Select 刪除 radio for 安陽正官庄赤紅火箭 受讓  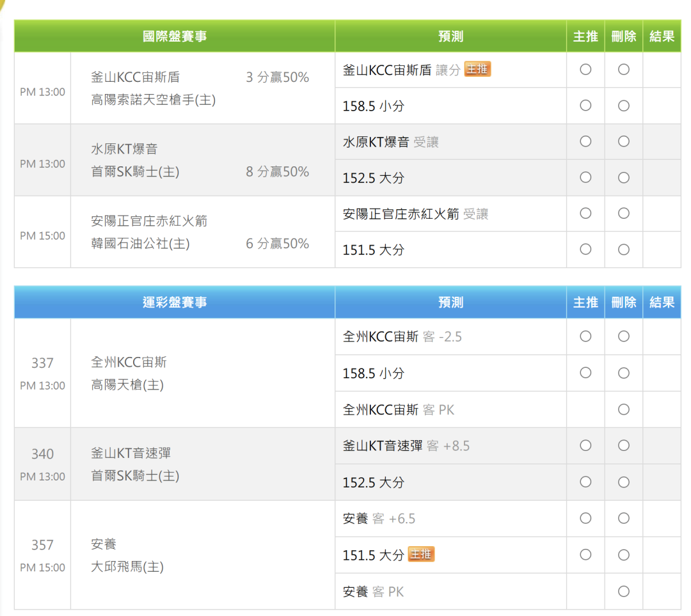624,214
